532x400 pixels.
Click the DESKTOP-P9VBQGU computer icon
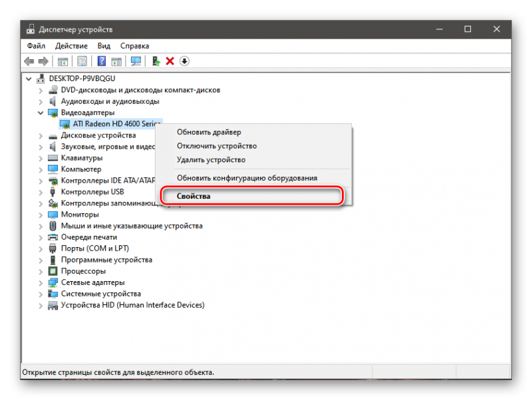click(41, 78)
